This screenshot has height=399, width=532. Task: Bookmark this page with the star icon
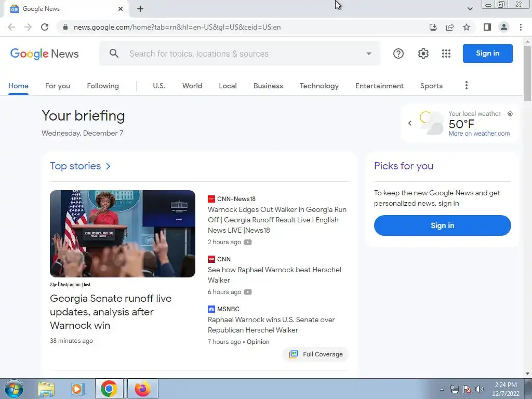click(x=467, y=27)
